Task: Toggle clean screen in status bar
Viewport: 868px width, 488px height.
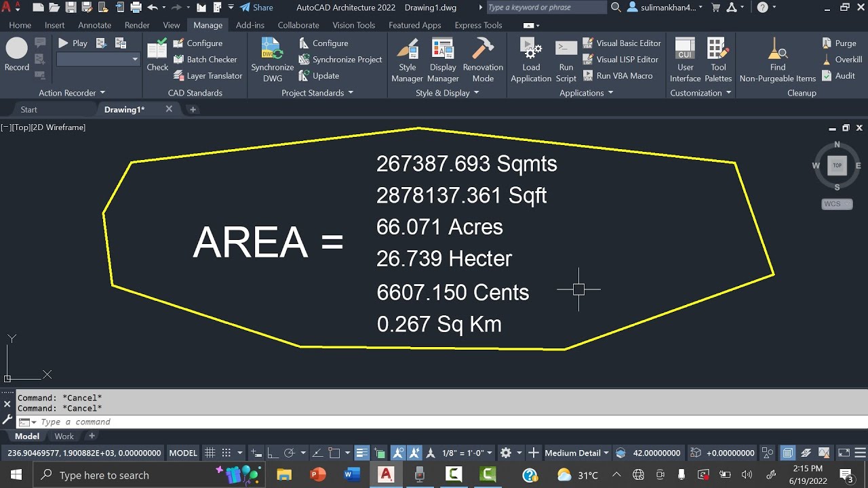Action: [843, 453]
